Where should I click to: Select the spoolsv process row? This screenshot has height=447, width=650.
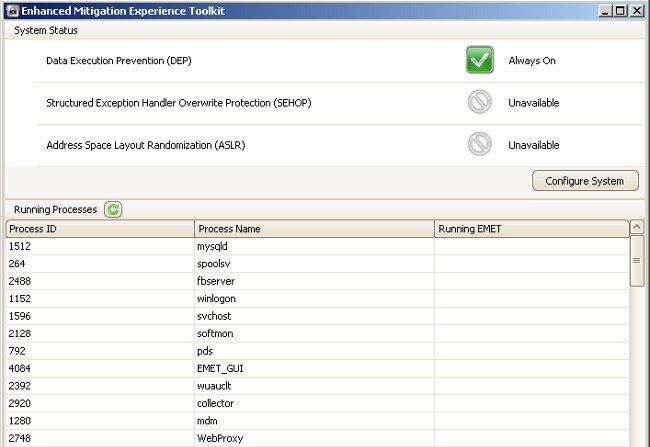click(x=318, y=264)
